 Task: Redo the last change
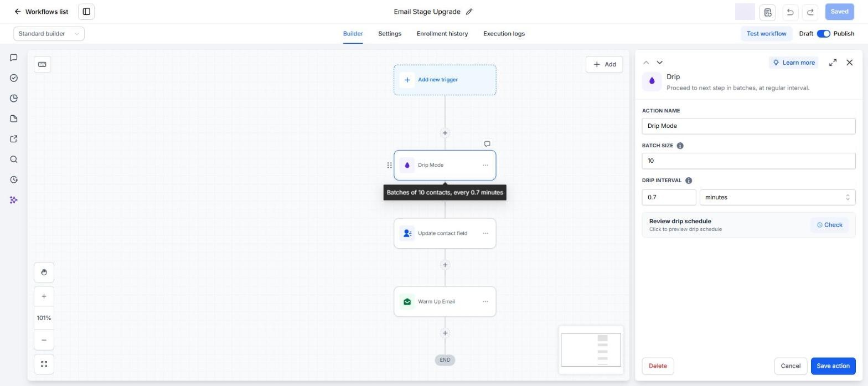[x=810, y=12]
